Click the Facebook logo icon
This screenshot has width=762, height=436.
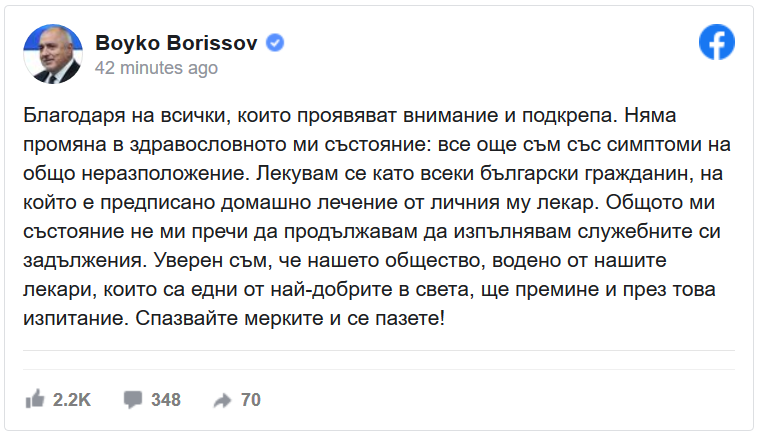point(717,42)
